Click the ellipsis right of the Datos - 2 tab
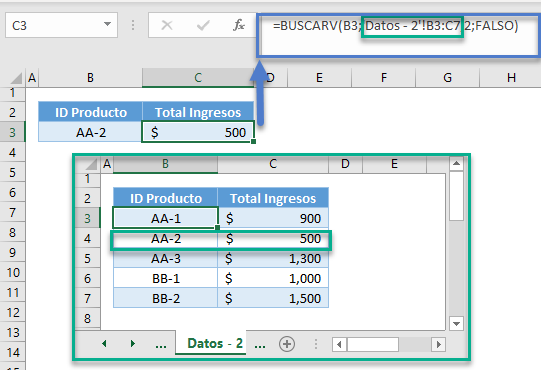 coord(260,345)
